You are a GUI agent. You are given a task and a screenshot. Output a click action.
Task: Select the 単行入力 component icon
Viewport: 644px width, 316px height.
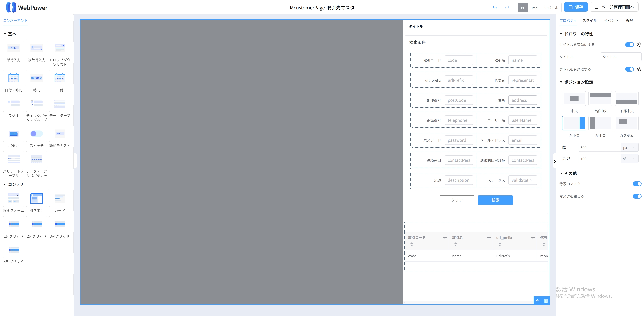coord(13,48)
